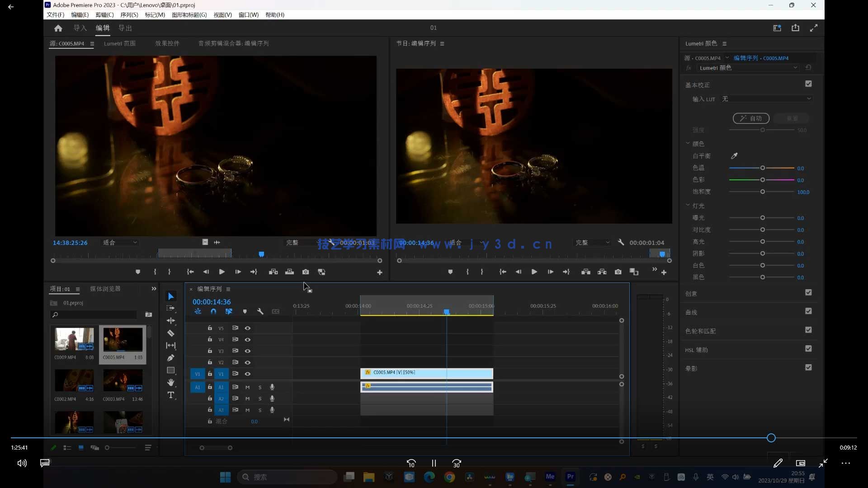The width and height of the screenshot is (868, 488).
Task: Select the Pen tool
Action: 171,358
